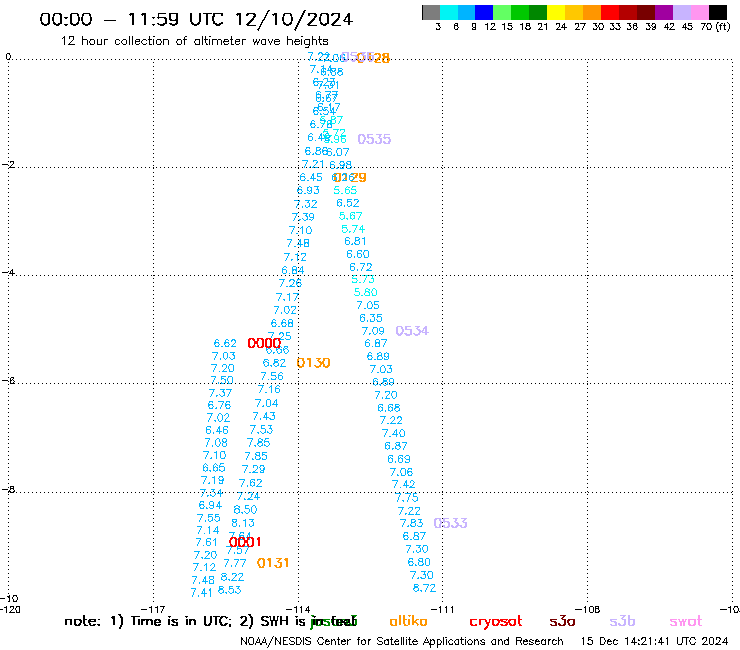
Task: Click the cryosat satellite legend label
Action: coord(496,622)
